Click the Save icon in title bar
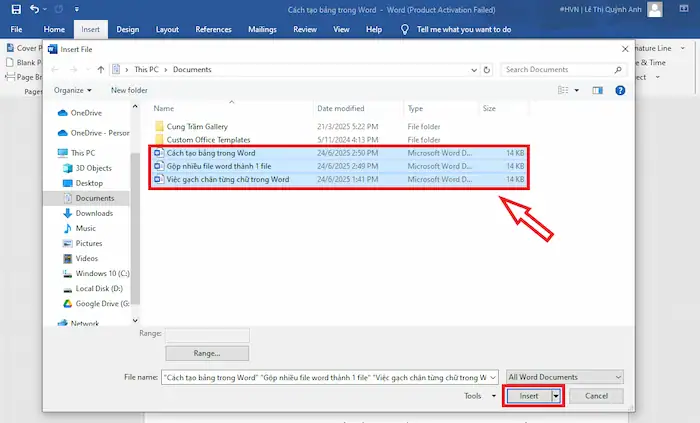The height and width of the screenshot is (423, 700). 16,10
